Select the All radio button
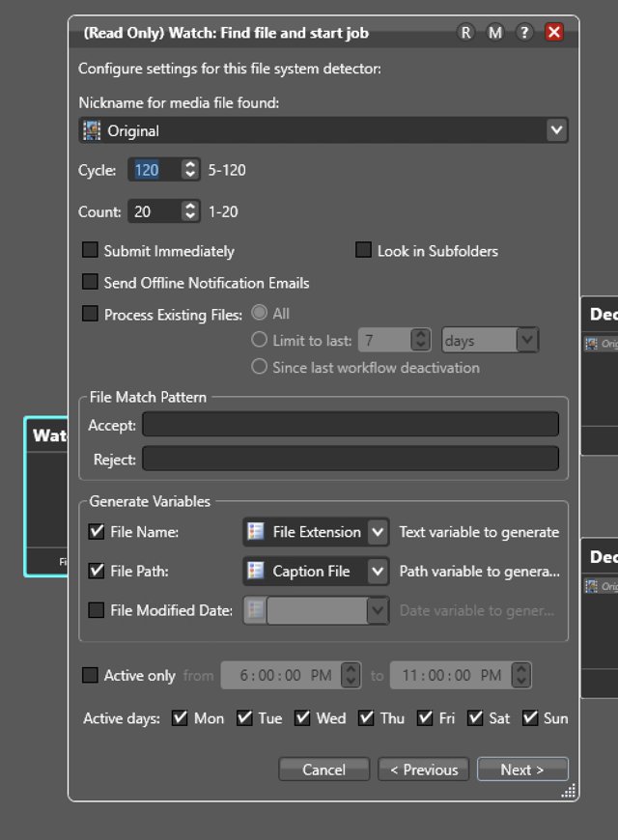Image resolution: width=618 pixels, height=840 pixels. pos(259,312)
